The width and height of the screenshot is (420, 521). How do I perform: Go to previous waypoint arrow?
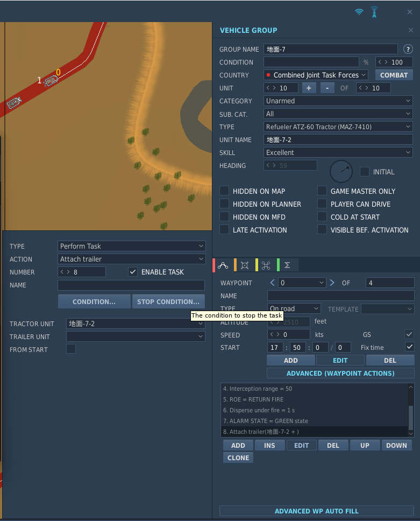pyautogui.click(x=272, y=283)
